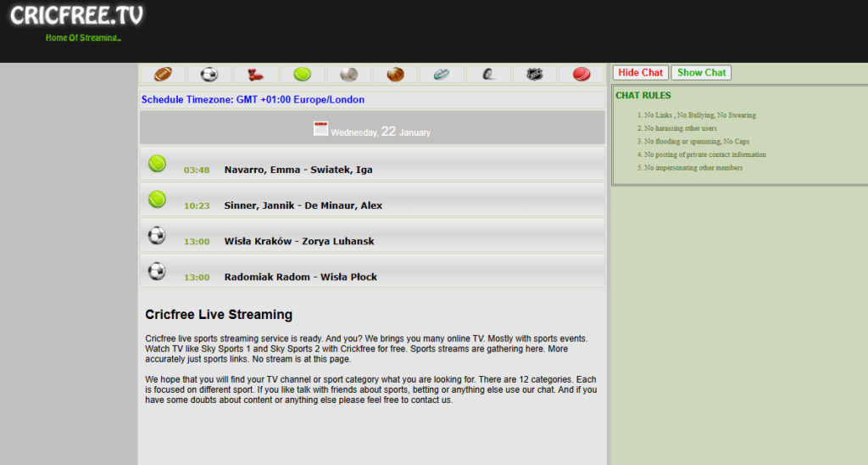The image size is (868, 465).
Task: Click the tennis ball icon beside the 03:48 match
Action: coord(157,163)
